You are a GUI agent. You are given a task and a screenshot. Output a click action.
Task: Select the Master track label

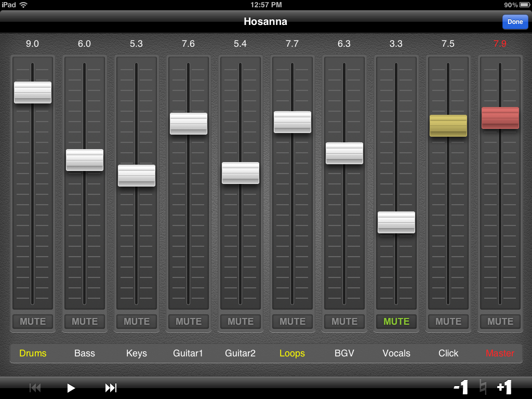[x=500, y=353]
